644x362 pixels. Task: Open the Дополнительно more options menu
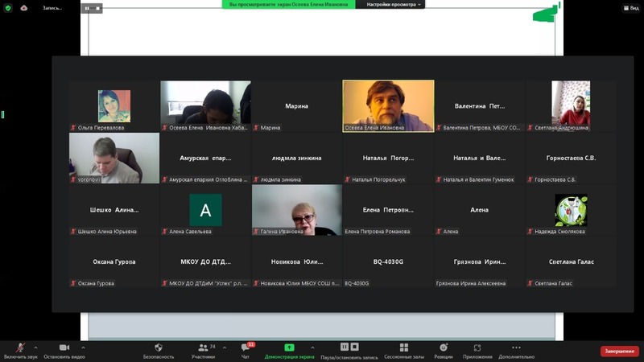coord(515,350)
